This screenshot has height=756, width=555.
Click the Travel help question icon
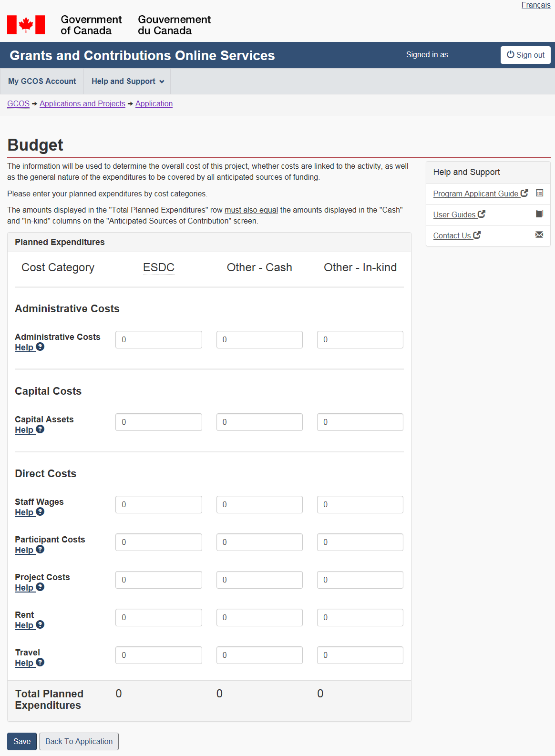[x=40, y=663]
